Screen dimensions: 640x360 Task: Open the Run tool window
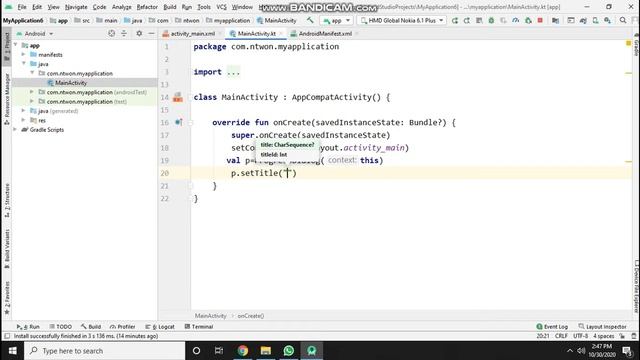coord(28,327)
